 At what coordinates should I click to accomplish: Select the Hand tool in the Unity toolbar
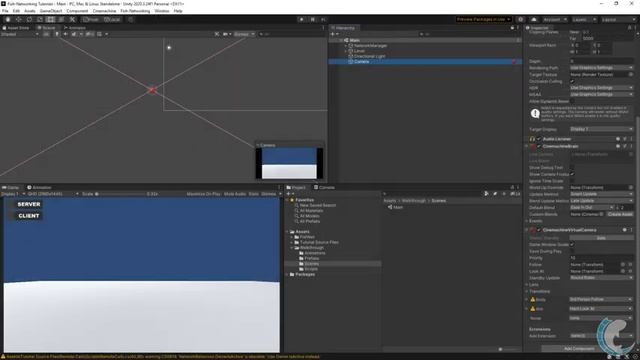[8, 19]
